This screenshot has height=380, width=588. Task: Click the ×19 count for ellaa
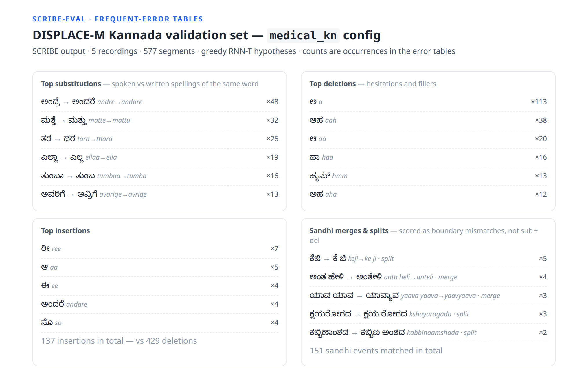[272, 157]
